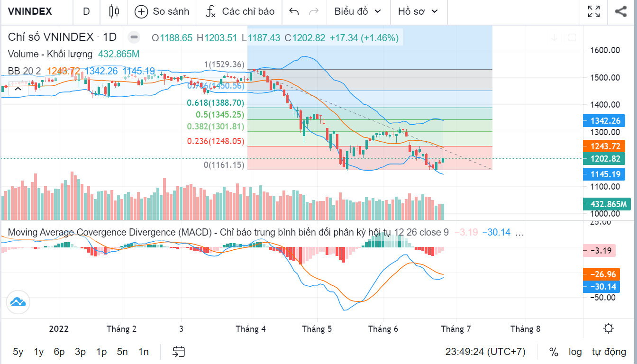
Task: Select the 6p time range
Action: coord(59,352)
